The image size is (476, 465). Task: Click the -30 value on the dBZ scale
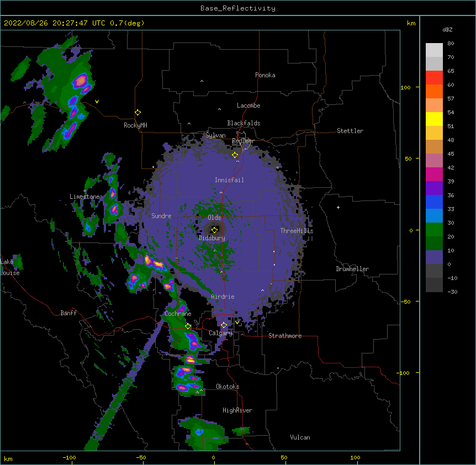click(452, 292)
